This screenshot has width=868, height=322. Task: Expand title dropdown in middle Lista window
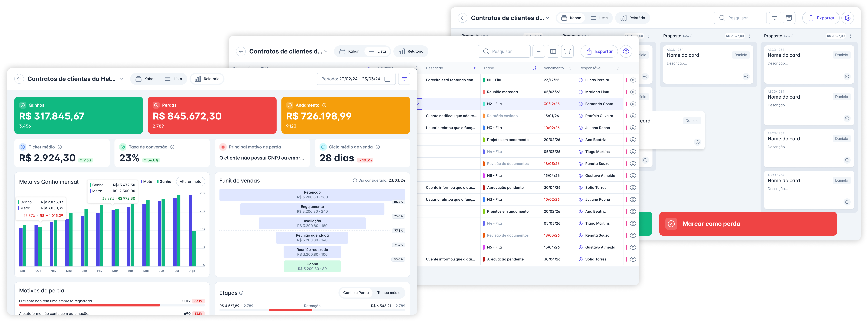click(325, 51)
